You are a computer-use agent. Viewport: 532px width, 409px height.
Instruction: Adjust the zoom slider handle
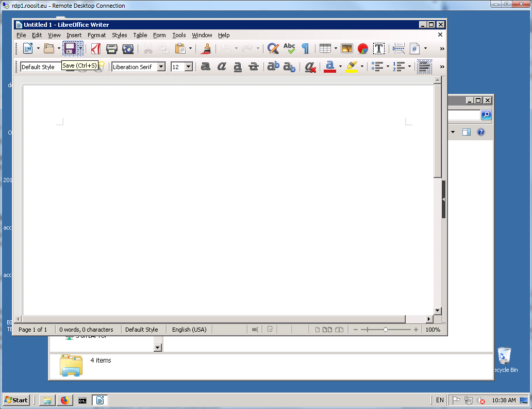pos(386,330)
